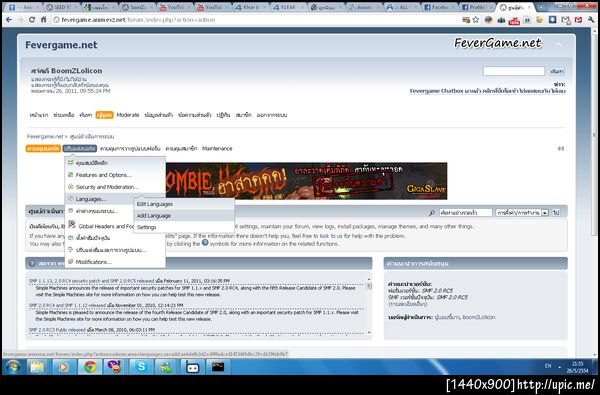Bookmark this page with star icon
This screenshot has height=395, width=600.
pos(476,20)
